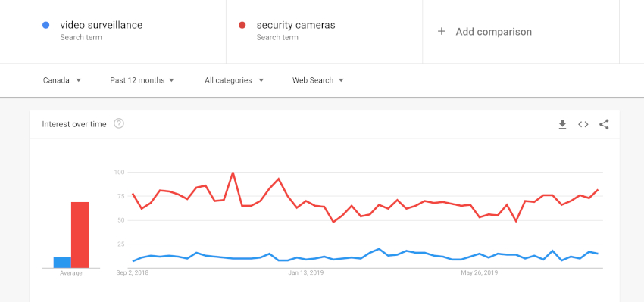The image size is (644, 302).
Task: Click the Jan 13, 2019 axis label
Action: coord(306,272)
